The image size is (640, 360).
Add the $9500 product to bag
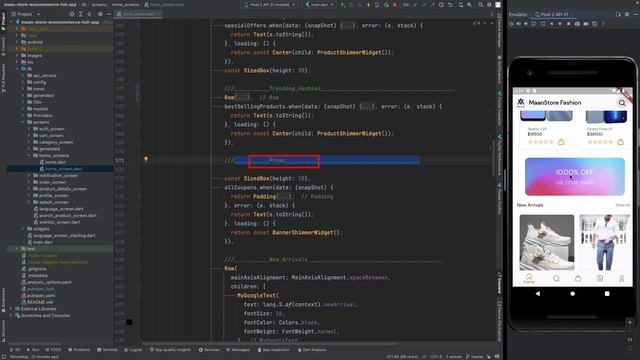[x=561, y=142]
